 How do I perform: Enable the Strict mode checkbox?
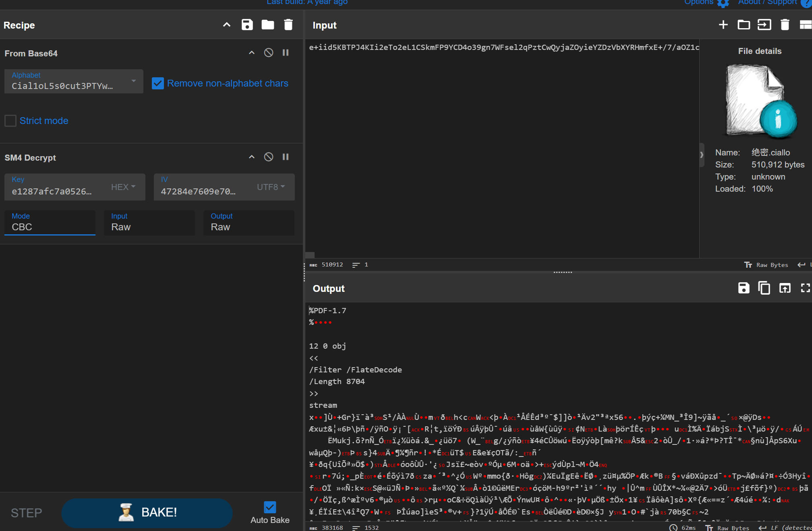pyautogui.click(x=10, y=121)
